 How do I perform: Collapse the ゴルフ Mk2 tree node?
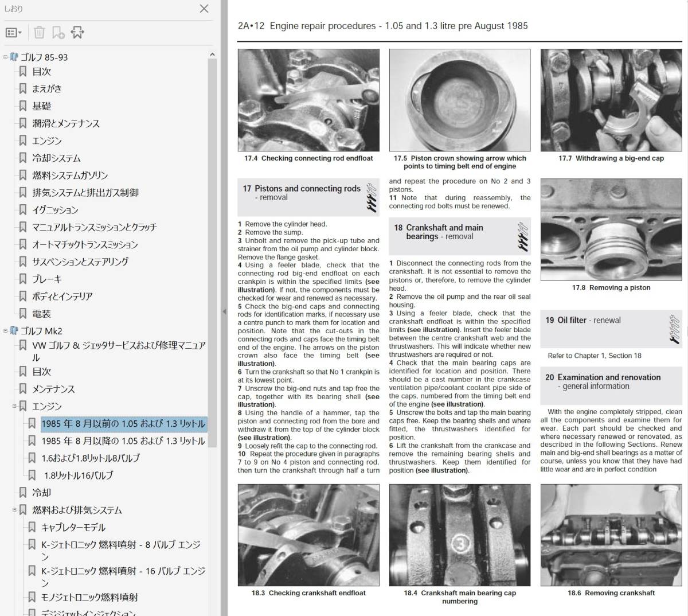click(6, 330)
